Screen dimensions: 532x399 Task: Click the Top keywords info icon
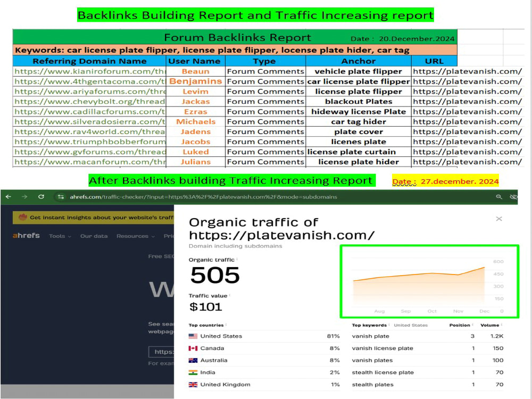(389, 325)
